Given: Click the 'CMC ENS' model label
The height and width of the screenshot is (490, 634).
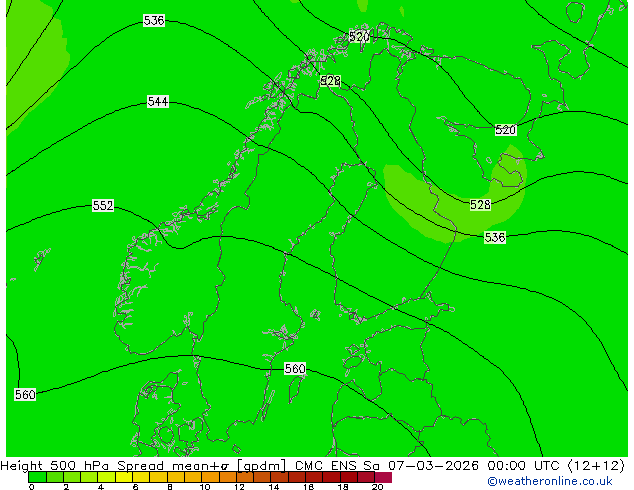Looking at the screenshot, I should 325,466.
